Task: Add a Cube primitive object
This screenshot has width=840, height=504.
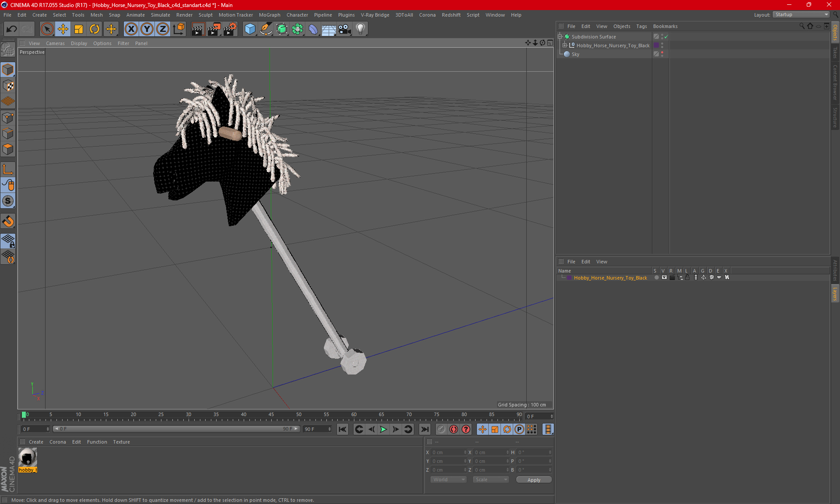Action: [x=250, y=29]
